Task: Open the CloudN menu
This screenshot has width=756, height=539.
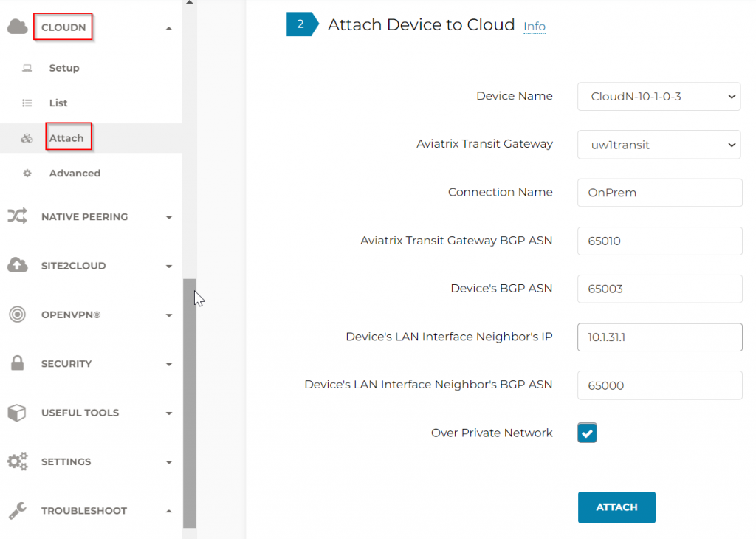Action: pos(63,27)
